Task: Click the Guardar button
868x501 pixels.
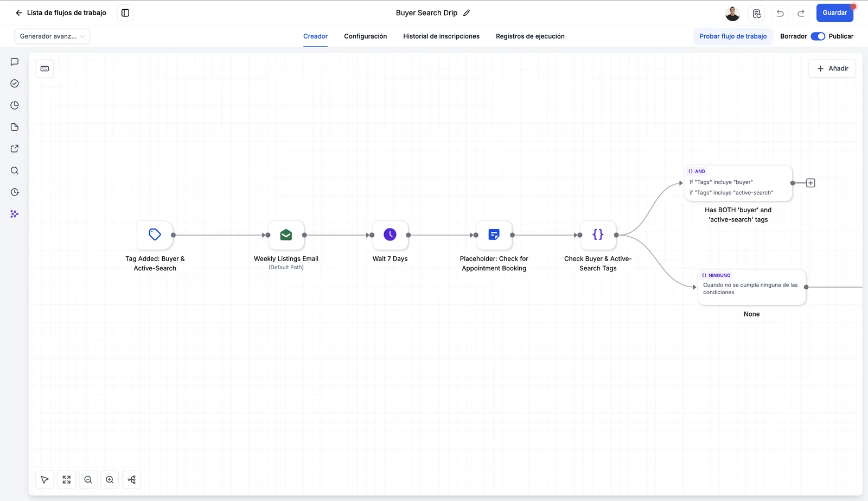Action: coord(834,12)
